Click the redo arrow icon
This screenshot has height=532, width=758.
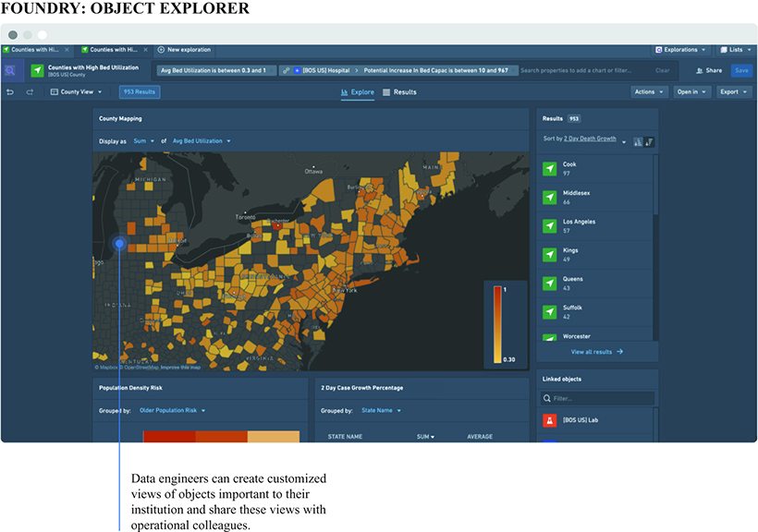coord(30,92)
